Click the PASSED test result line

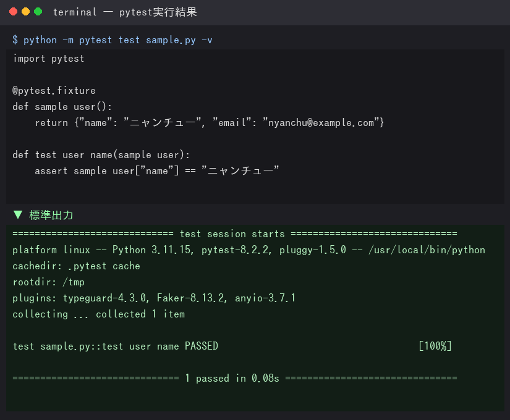point(115,346)
